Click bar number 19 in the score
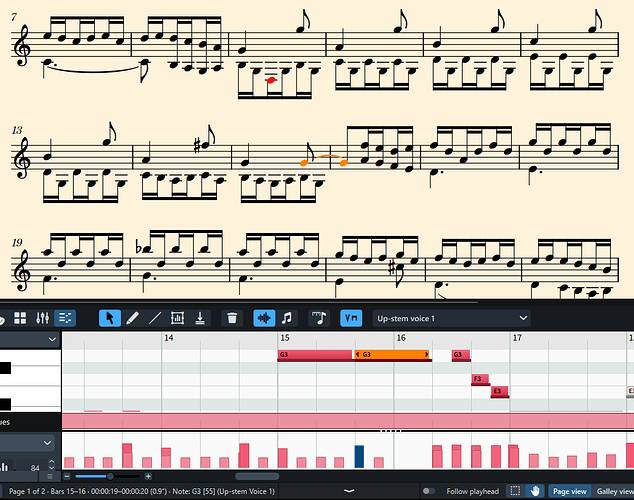This screenshot has height=500, width=634. tap(17, 243)
